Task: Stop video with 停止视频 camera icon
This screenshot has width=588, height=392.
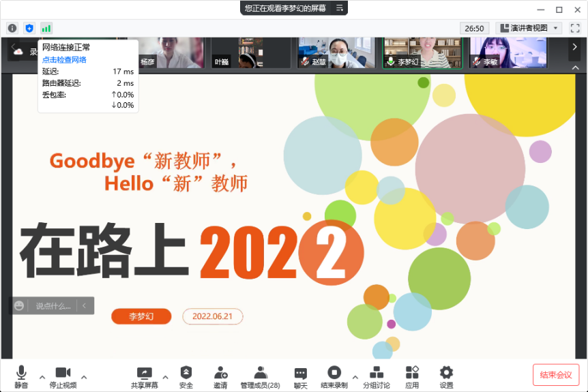Action: [63, 376]
